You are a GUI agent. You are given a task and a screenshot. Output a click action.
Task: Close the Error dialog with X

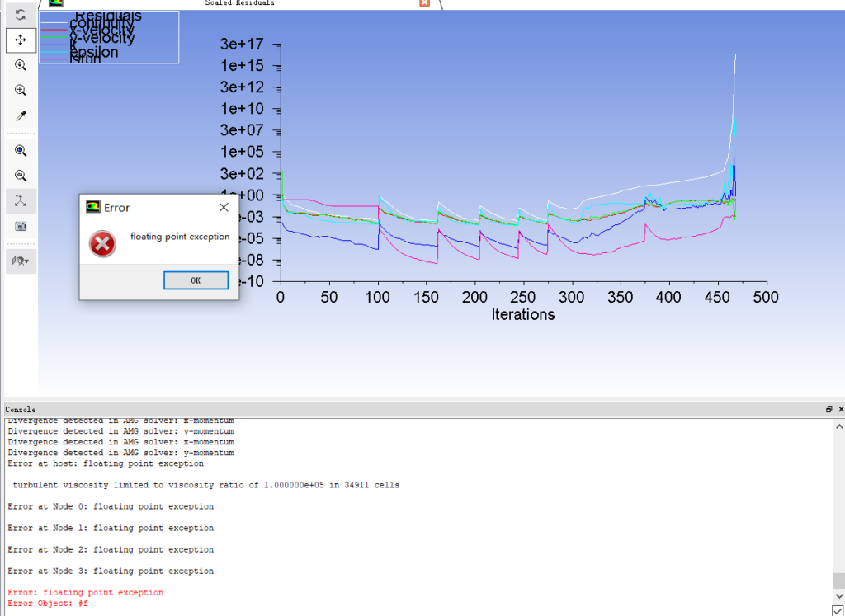pyautogui.click(x=224, y=207)
